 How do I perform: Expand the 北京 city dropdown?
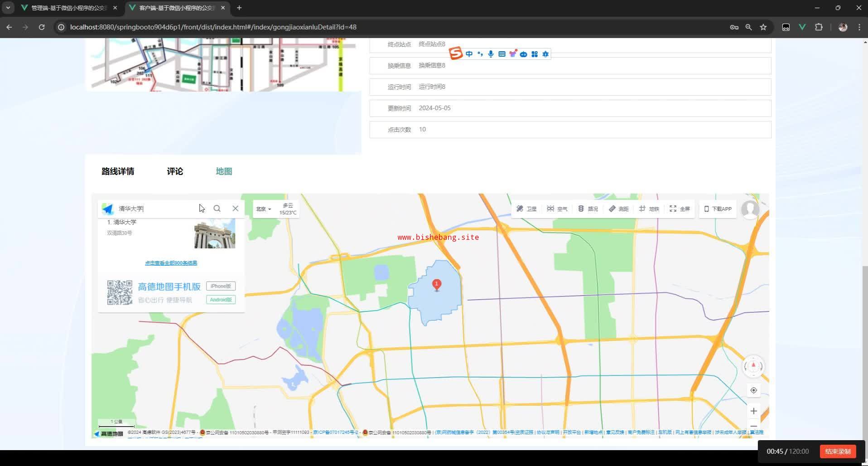click(x=263, y=209)
